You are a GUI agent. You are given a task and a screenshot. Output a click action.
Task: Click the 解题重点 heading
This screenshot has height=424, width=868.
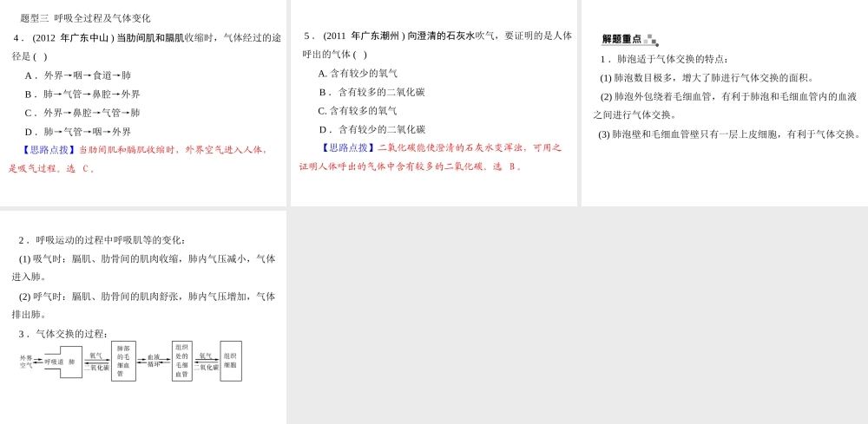click(x=629, y=39)
